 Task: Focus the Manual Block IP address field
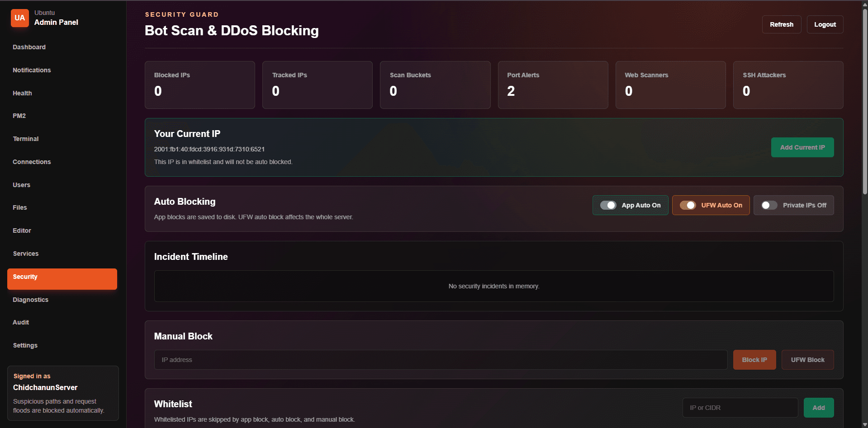441,360
